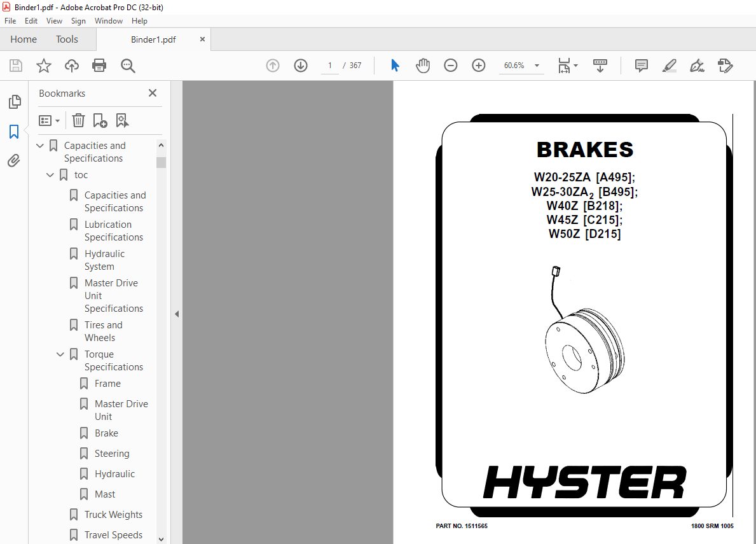
Task: Open the File menu
Action: [10, 21]
